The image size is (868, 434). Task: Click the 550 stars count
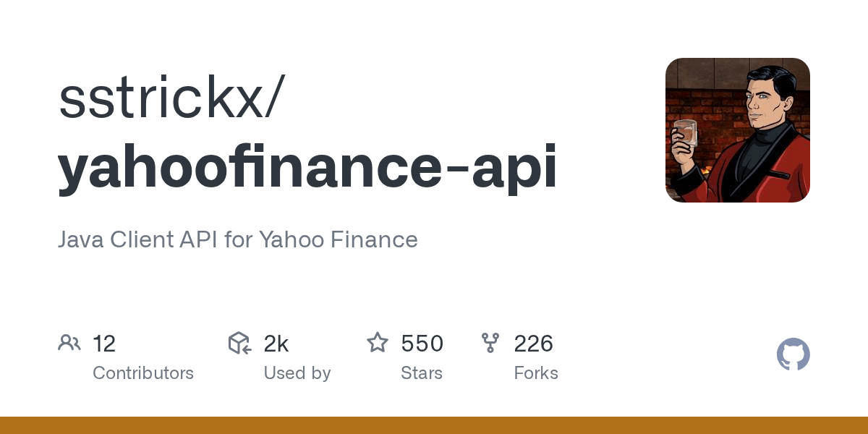tap(422, 344)
